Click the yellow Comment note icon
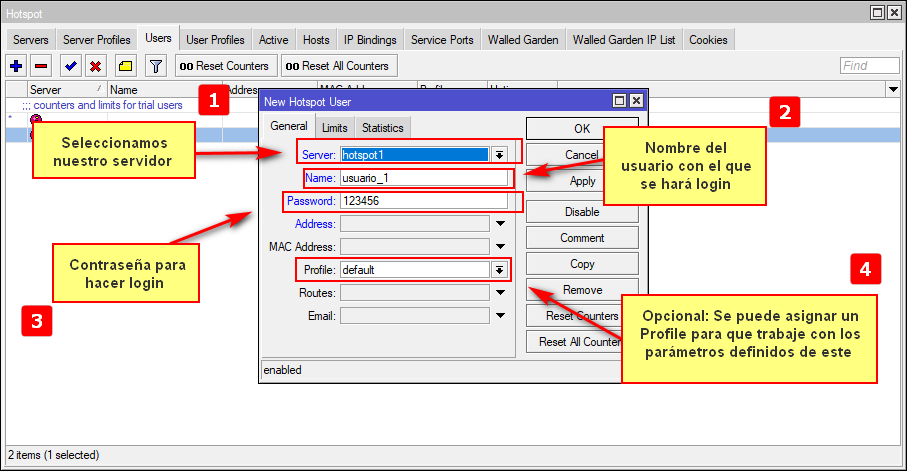Image resolution: width=907 pixels, height=471 pixels. 125,66
